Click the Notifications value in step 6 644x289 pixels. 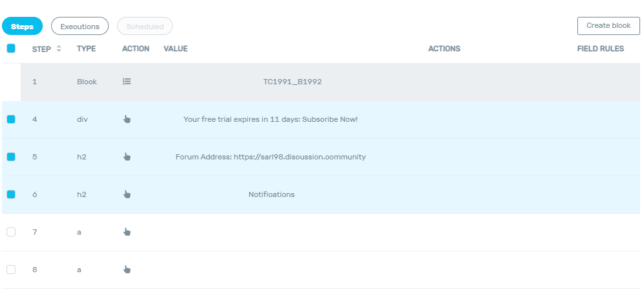pos(271,194)
